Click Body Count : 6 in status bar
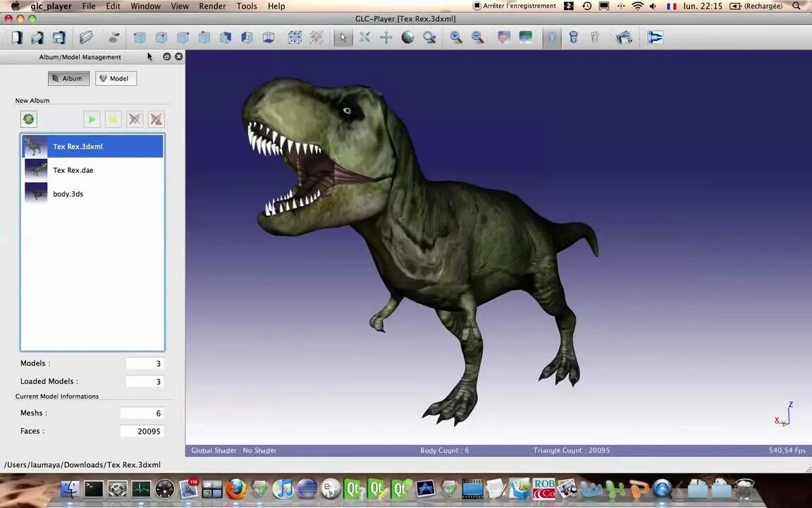This screenshot has width=812, height=508. point(444,450)
